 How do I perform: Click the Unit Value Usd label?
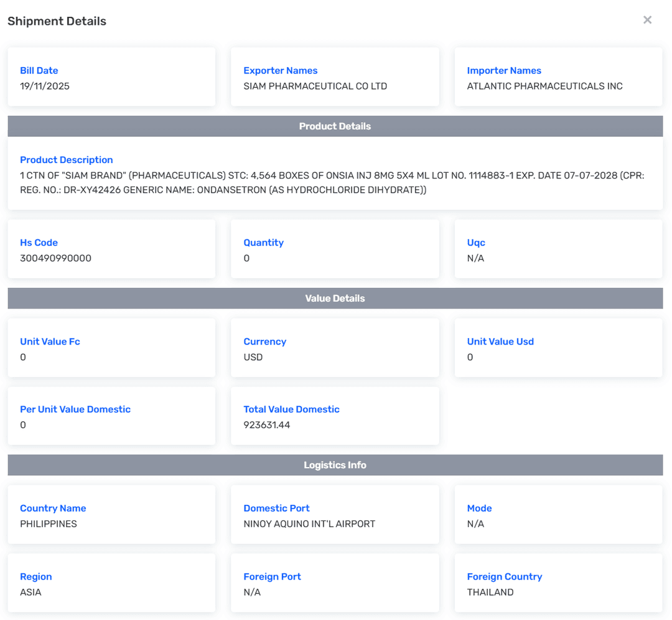point(500,341)
